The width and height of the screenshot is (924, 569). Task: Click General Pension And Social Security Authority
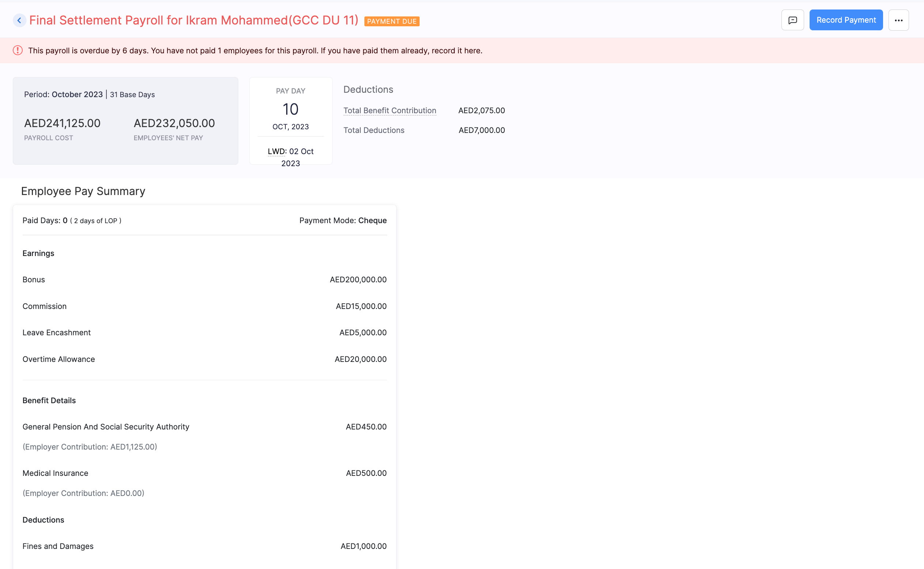[106, 427]
